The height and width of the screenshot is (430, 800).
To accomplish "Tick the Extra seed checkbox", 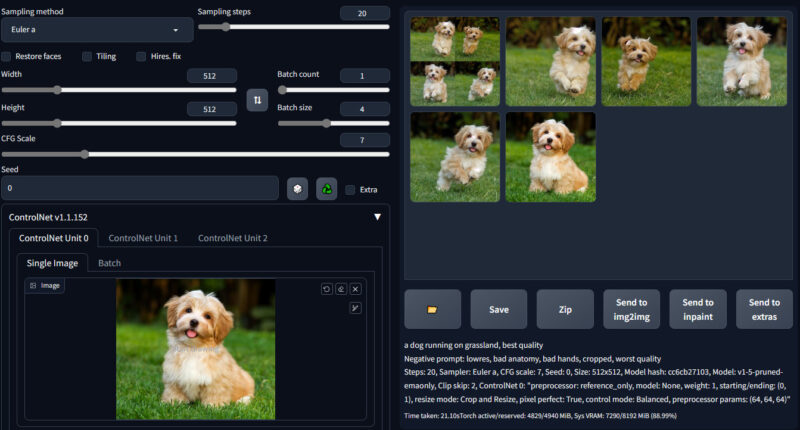I will pos(349,189).
